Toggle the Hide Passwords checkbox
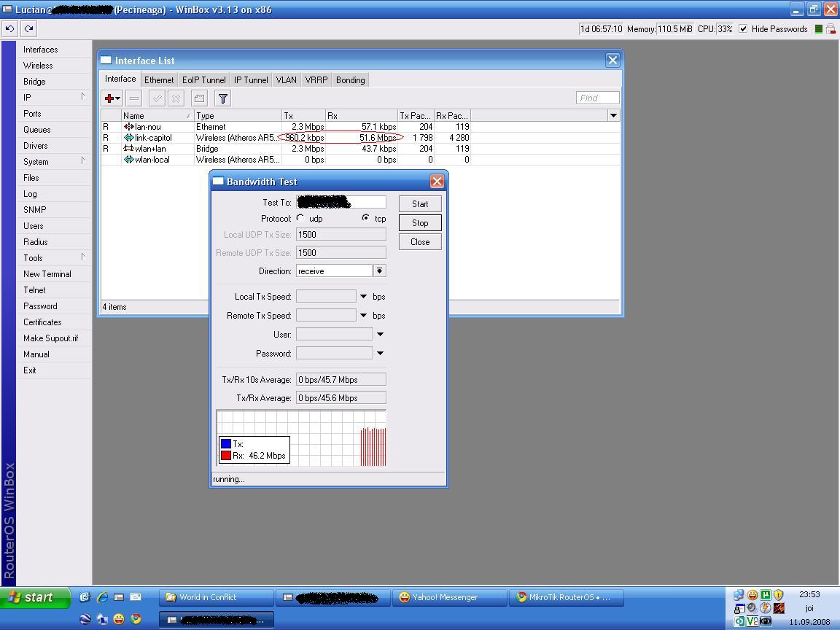This screenshot has width=840, height=630. 743,29
